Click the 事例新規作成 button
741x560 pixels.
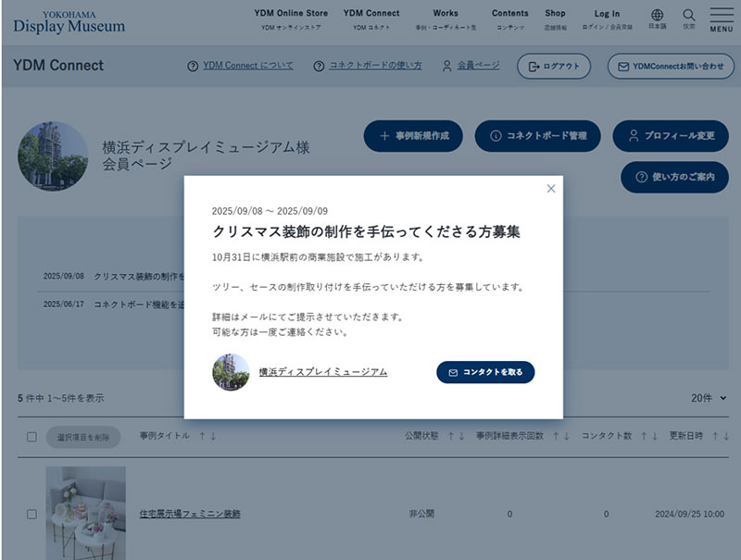[x=413, y=136]
